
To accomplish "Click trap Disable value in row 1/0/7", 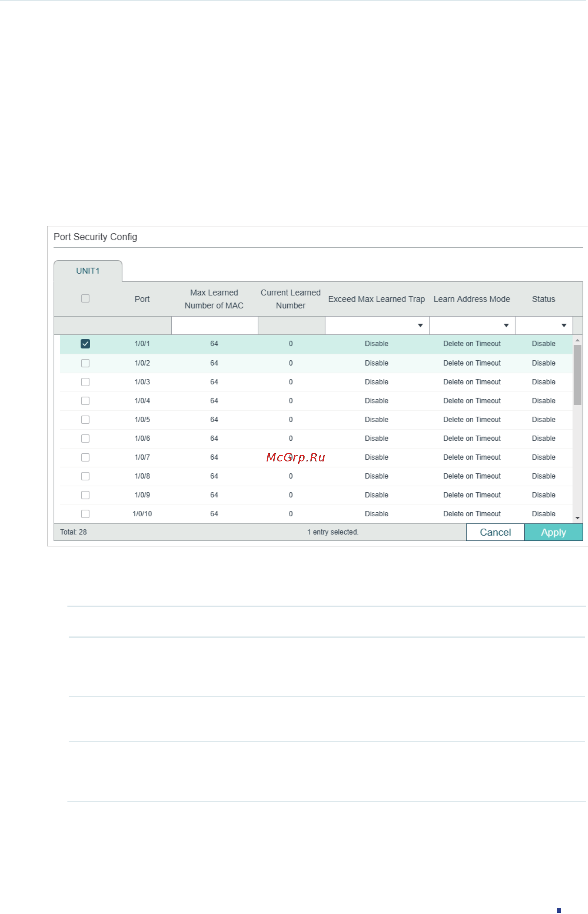I will [376, 457].
